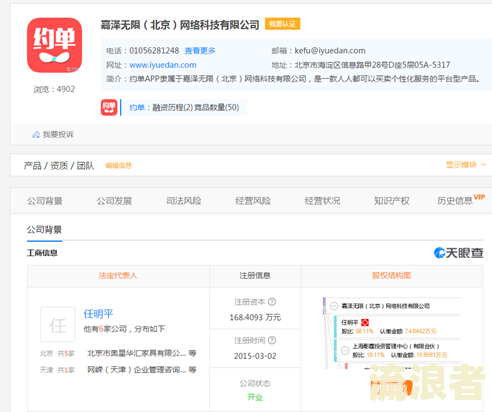Click the 注册资本 help question icon
The height and width of the screenshot is (412, 492).
pyautogui.click(x=272, y=302)
